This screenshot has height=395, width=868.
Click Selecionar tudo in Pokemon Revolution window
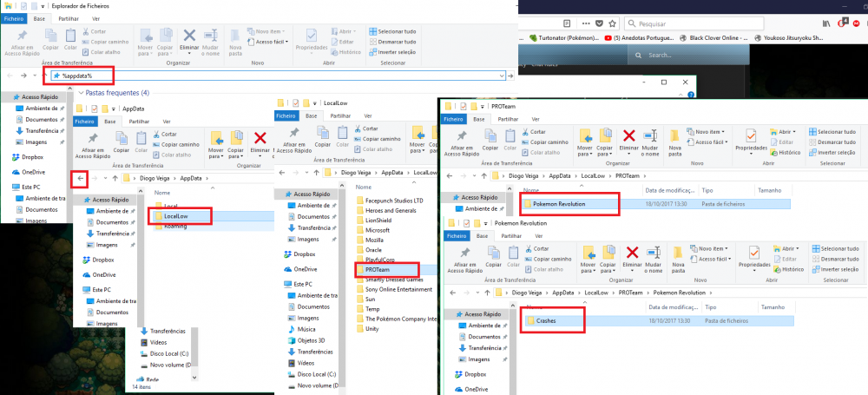(835, 249)
